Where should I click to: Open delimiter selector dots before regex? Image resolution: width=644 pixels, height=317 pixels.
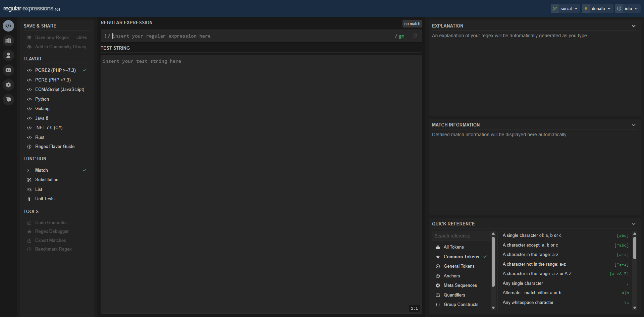click(x=105, y=36)
